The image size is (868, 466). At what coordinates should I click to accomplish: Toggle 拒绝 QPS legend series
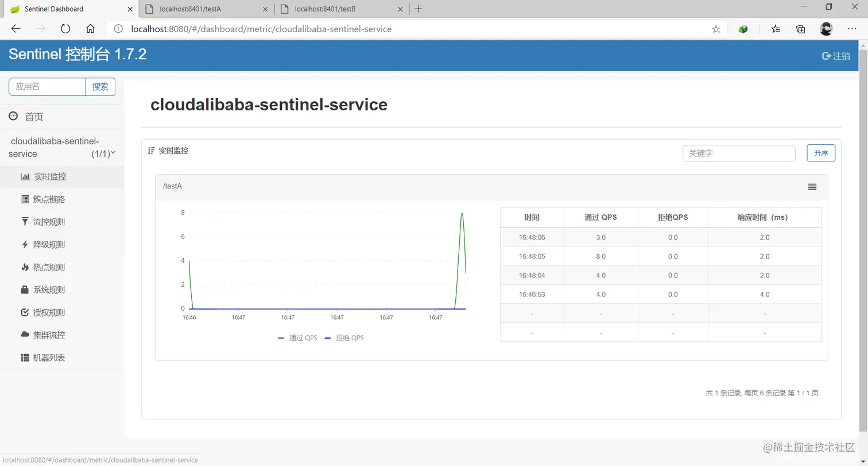tap(344, 338)
